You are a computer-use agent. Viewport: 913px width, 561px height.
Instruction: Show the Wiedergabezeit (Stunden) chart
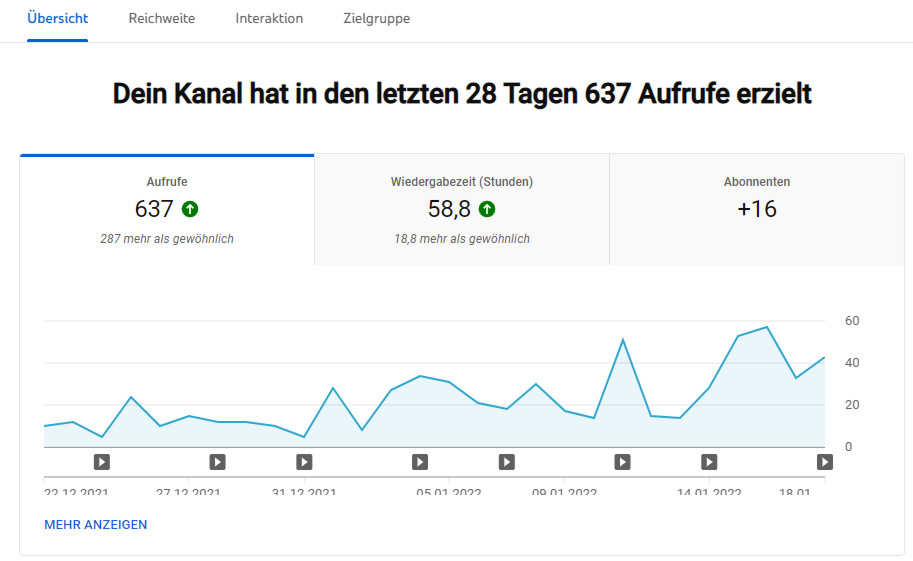tap(461, 210)
